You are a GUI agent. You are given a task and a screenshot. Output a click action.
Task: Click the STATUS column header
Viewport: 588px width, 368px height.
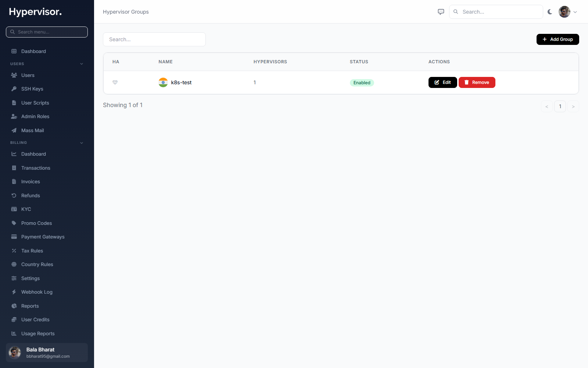click(x=359, y=62)
